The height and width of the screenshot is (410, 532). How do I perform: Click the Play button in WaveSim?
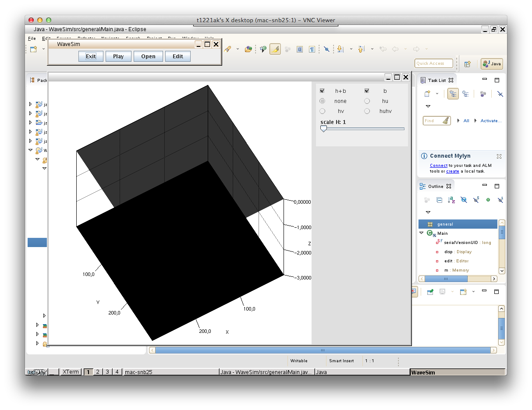point(118,56)
